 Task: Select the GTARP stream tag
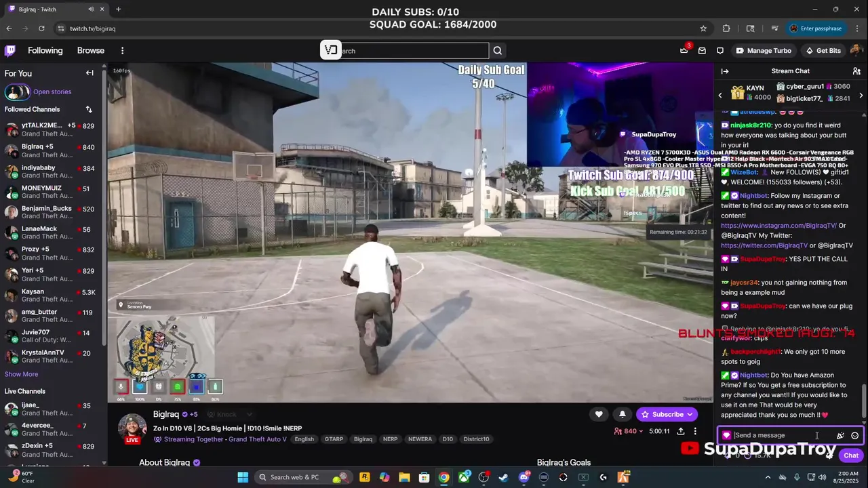[334, 439]
